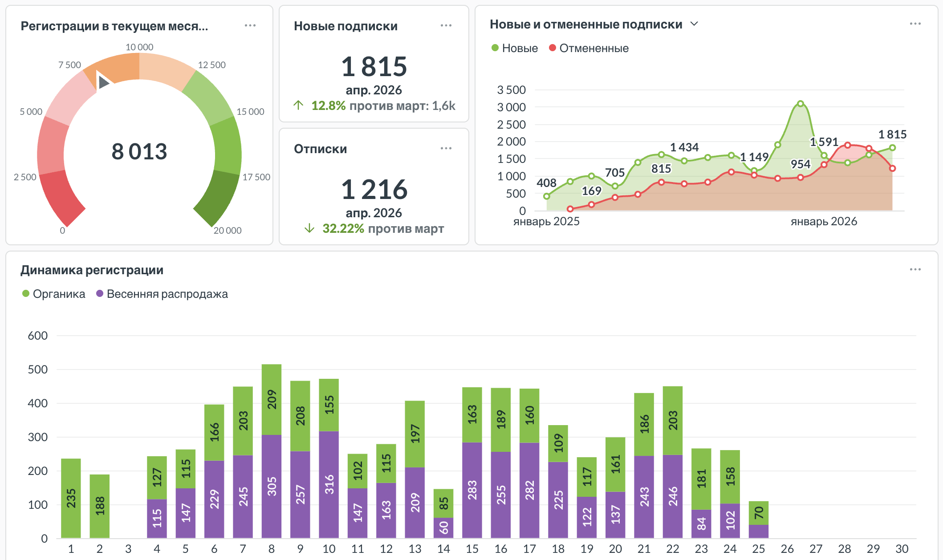
Task: Click the Новые и отмененные подписки title
Action: [585, 24]
